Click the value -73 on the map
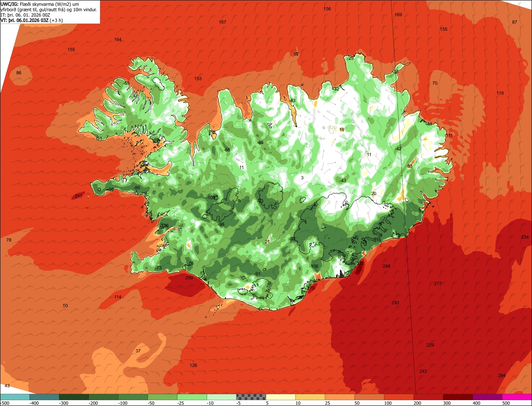 tap(158, 268)
